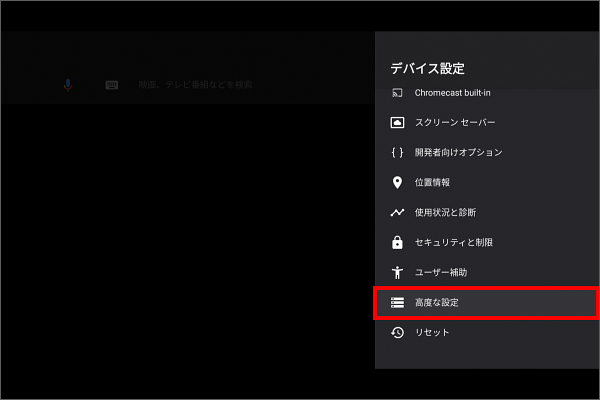Choose リセット from the list
600x400 pixels.
432,332
